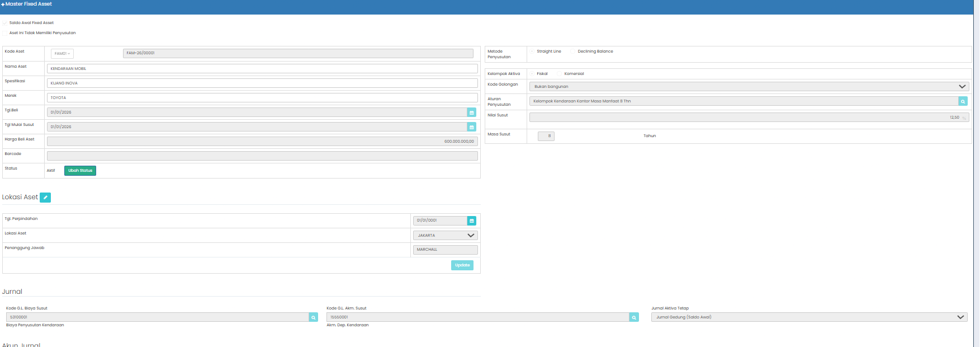
Task: Choose the Komersial asset group option
Action: (x=560, y=74)
